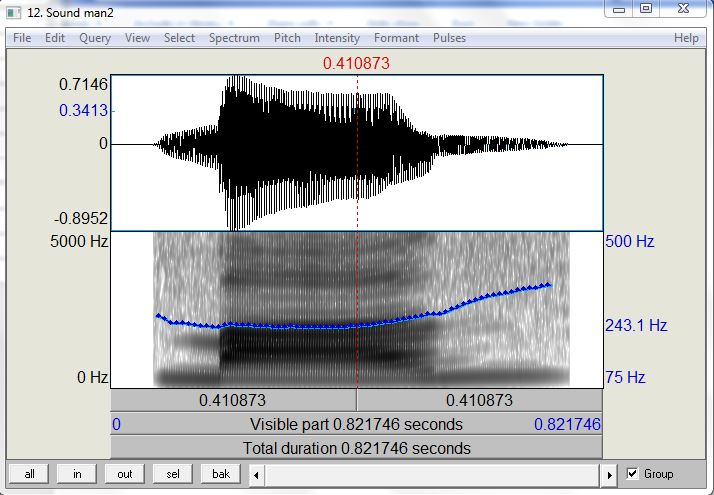Open the Select menu
714x495 pixels.
click(x=179, y=38)
